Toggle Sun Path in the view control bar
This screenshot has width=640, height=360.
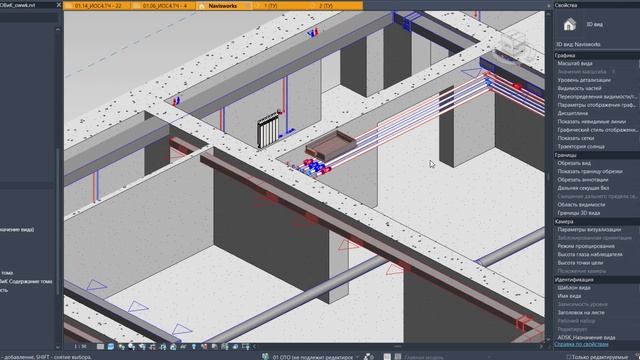click(122, 347)
